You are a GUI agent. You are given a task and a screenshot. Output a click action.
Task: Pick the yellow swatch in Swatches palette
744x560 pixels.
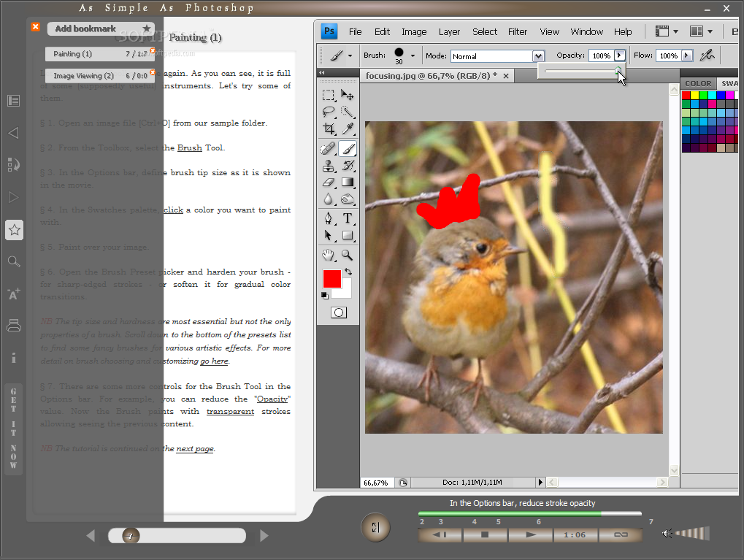[x=694, y=96]
